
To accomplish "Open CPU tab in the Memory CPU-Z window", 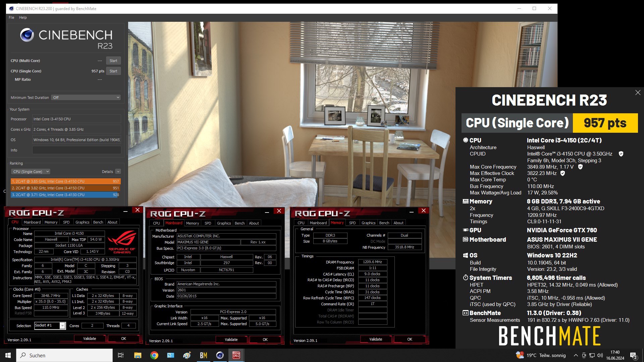I will point(301,223).
